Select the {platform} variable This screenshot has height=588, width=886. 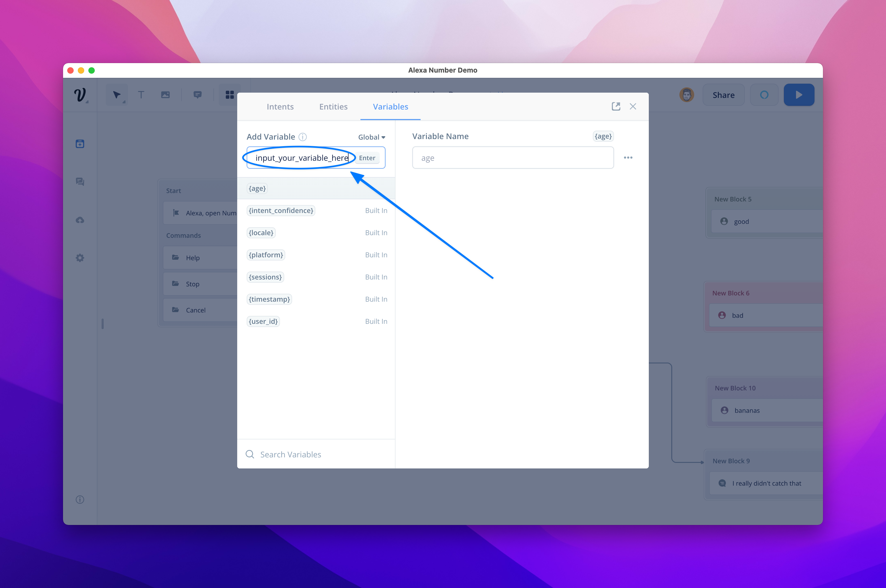tap(316, 255)
